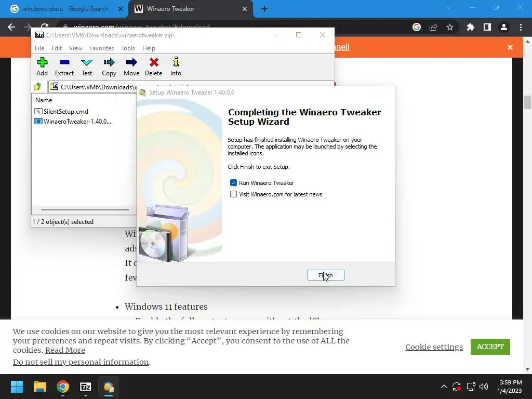Accept cookies with ACCEPT button
Image resolution: width=532 pixels, height=399 pixels.
[x=490, y=347]
